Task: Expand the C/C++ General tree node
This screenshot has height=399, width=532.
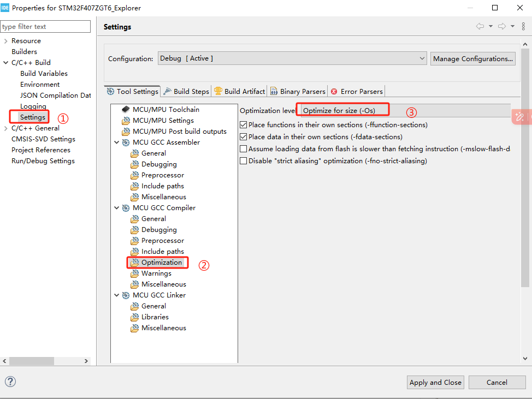Action: point(6,128)
